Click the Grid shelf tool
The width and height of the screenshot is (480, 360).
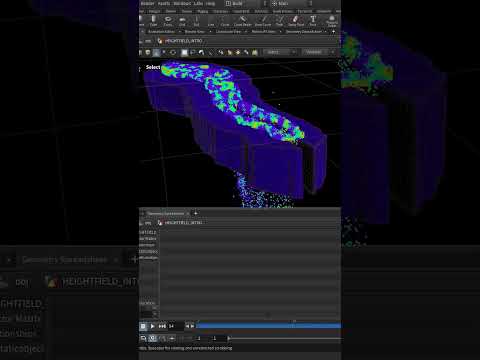[x=182, y=21]
